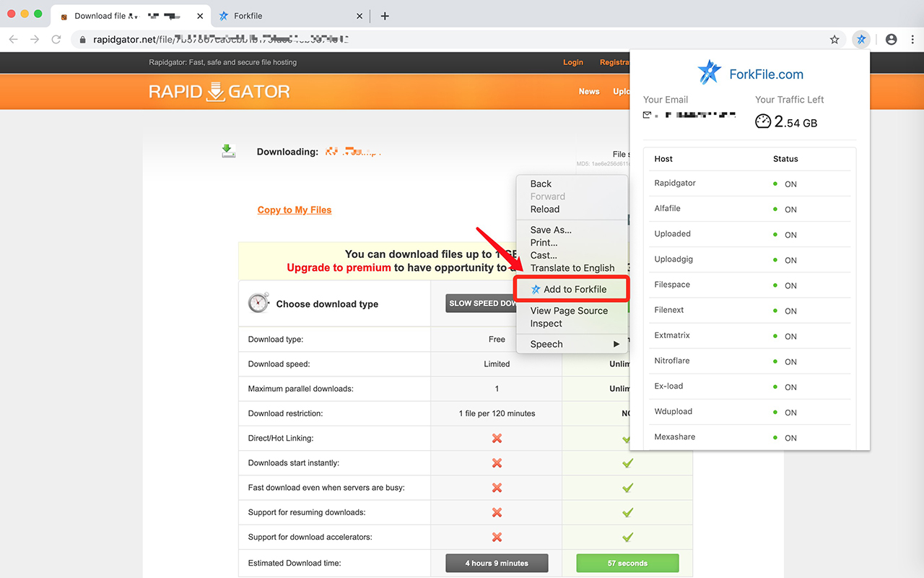Click the green download file icon
Screen dimensions: 924x578
229,151
